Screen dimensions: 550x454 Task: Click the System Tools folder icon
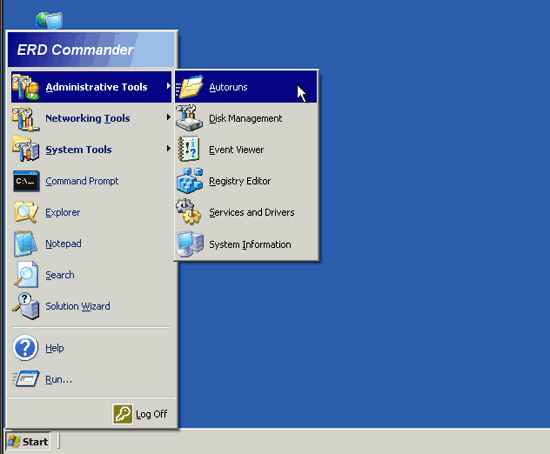pos(25,149)
